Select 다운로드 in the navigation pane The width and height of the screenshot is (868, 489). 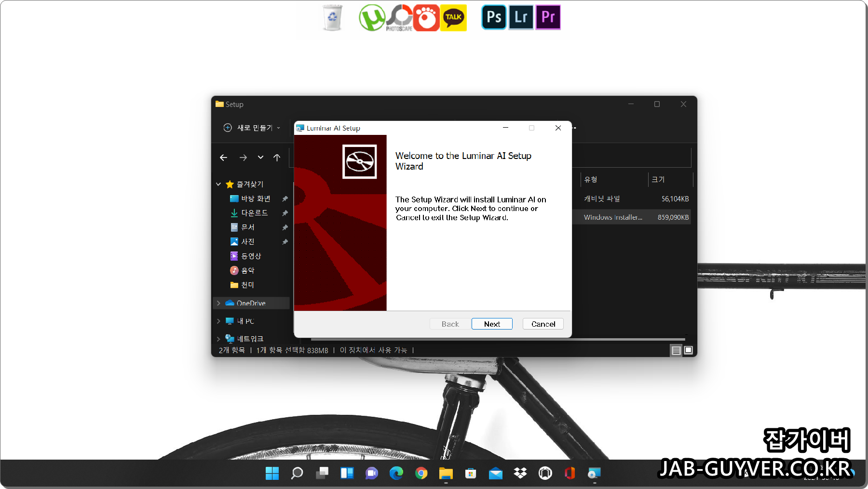point(254,213)
